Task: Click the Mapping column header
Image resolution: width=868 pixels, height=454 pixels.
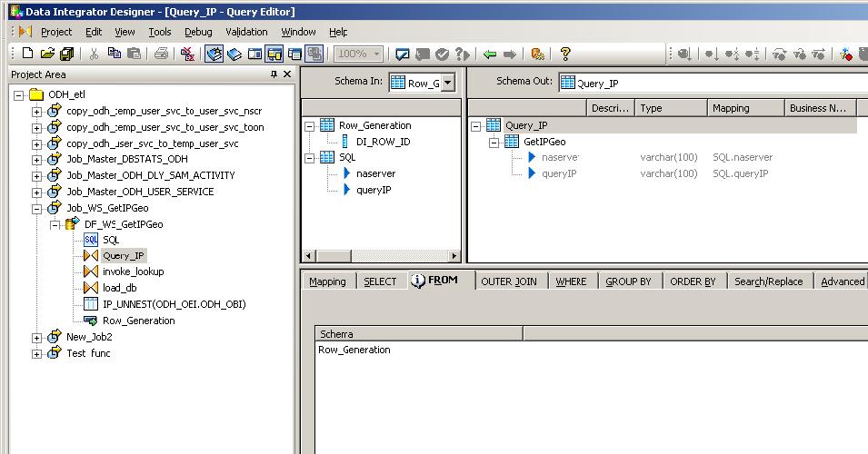Action: (x=745, y=108)
